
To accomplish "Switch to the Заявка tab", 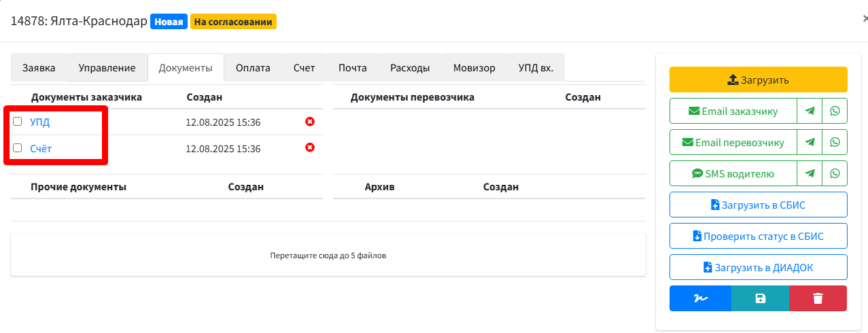I will (x=39, y=68).
